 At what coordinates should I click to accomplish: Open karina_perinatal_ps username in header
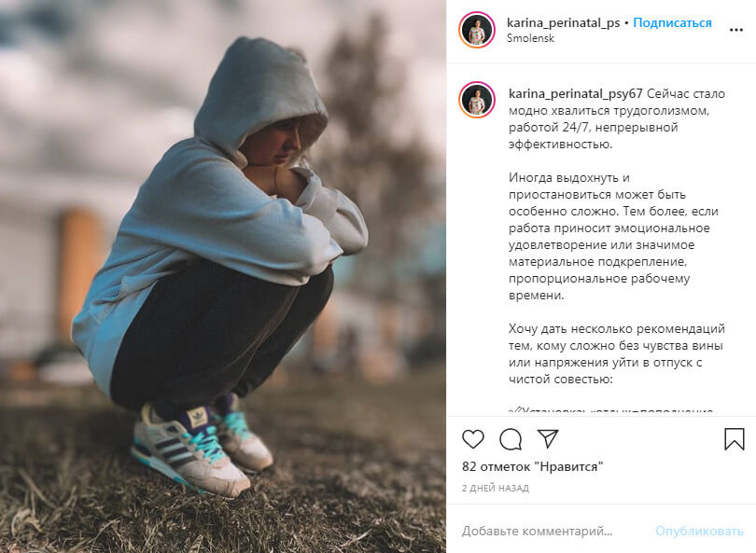(x=563, y=22)
